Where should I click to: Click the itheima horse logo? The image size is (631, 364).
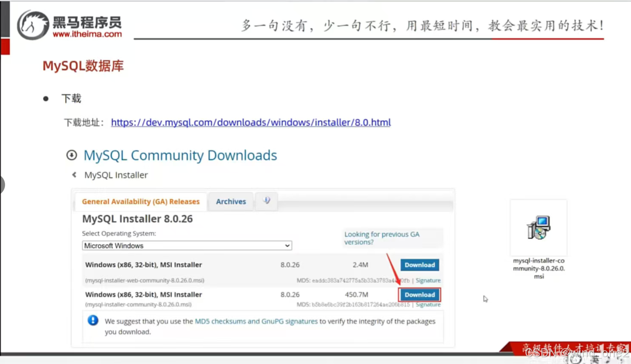coord(33,25)
